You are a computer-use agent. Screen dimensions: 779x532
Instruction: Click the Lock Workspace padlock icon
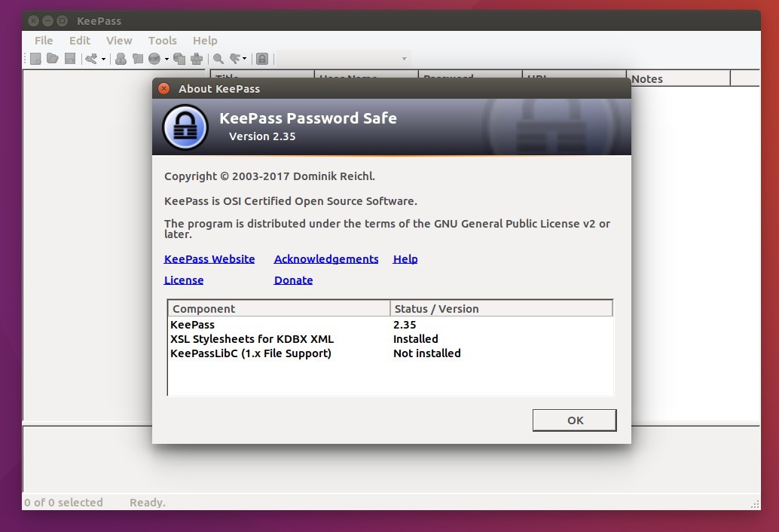tap(262, 59)
